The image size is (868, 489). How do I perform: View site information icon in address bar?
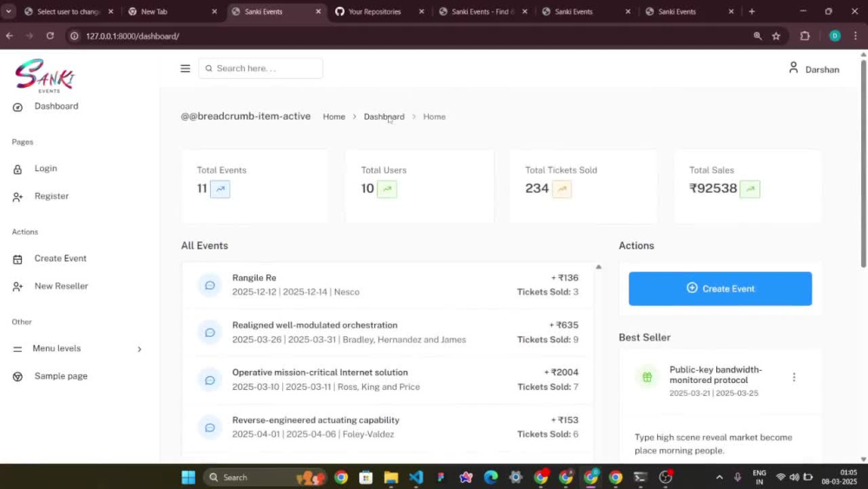(x=74, y=36)
